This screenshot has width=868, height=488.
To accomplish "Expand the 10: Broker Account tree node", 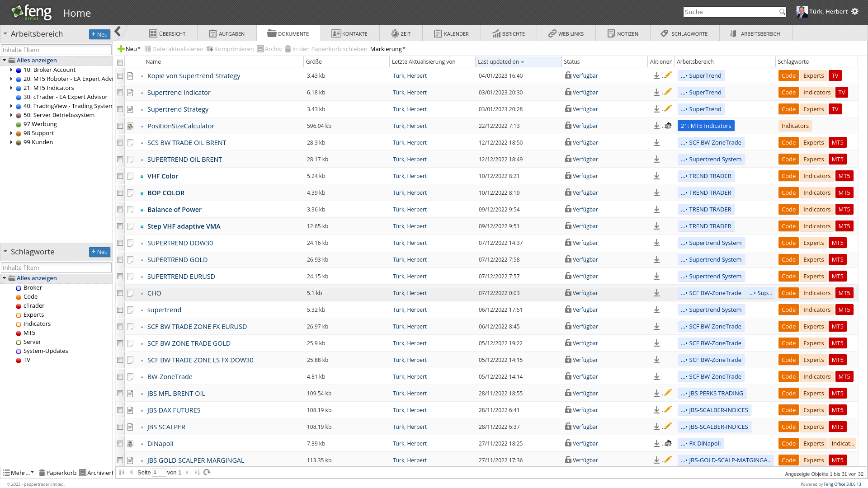I will (11, 70).
